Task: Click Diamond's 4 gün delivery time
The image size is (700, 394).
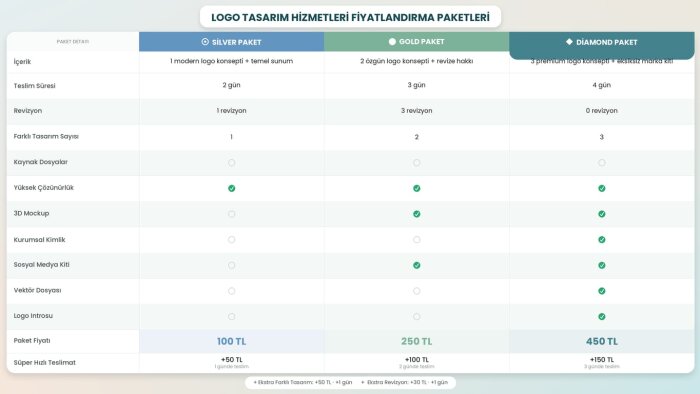Action: (602, 85)
